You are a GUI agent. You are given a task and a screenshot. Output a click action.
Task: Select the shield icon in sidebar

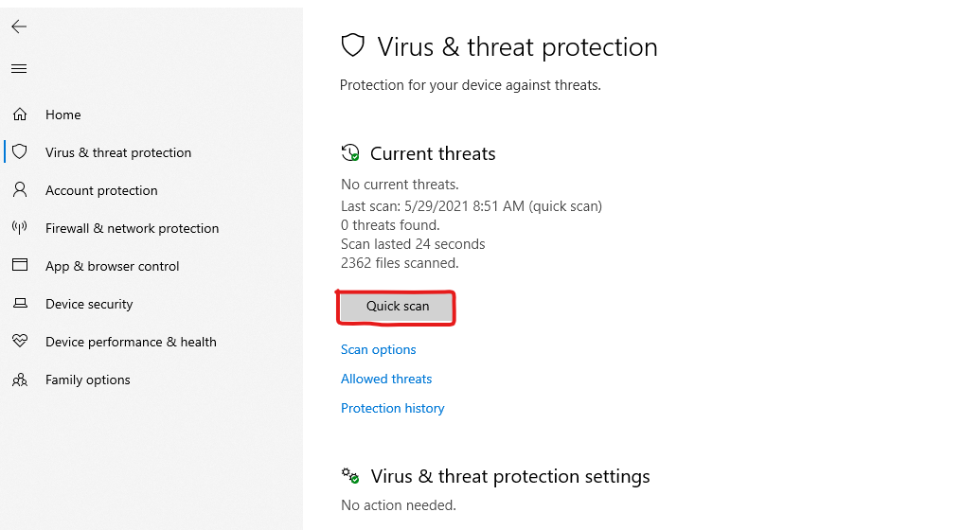(20, 151)
